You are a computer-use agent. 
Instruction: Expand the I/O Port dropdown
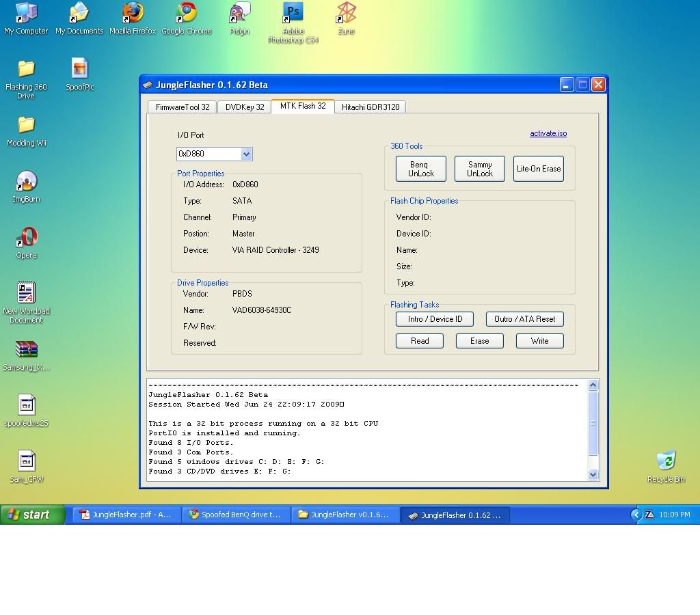[246, 154]
